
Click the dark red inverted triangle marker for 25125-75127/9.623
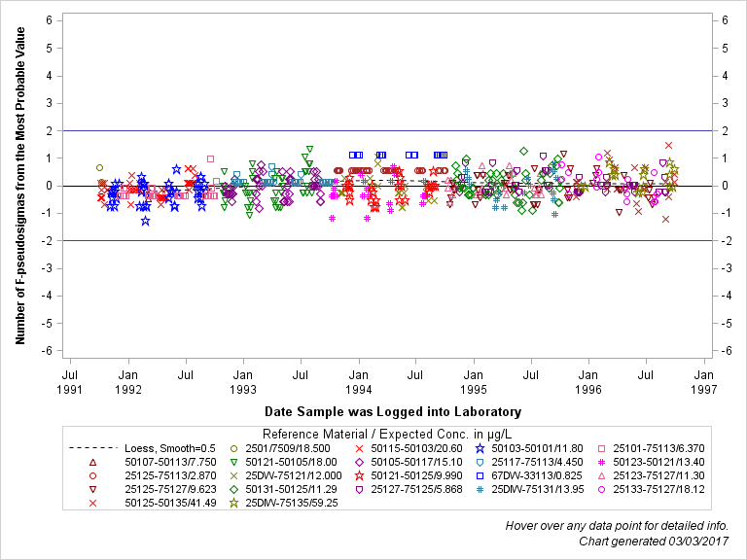coord(93,490)
